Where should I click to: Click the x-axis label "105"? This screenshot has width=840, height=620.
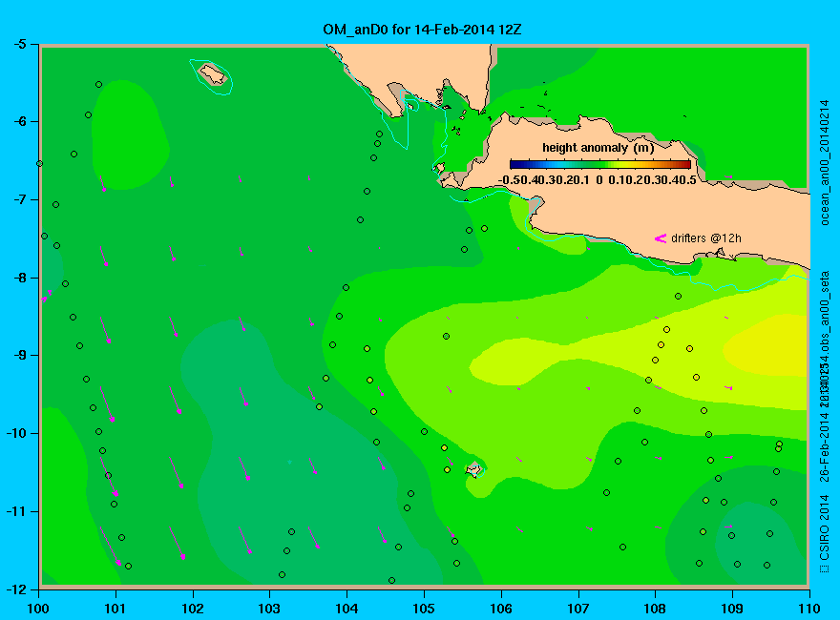pos(424,609)
